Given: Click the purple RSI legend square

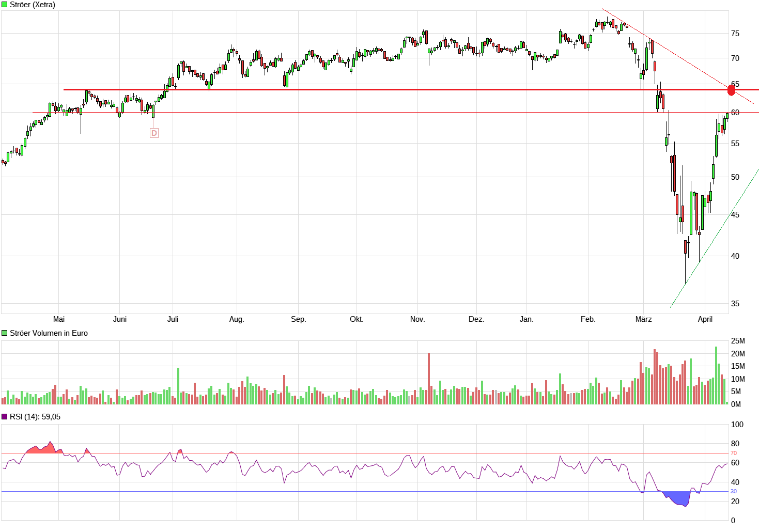Looking at the screenshot, I should coord(5,417).
